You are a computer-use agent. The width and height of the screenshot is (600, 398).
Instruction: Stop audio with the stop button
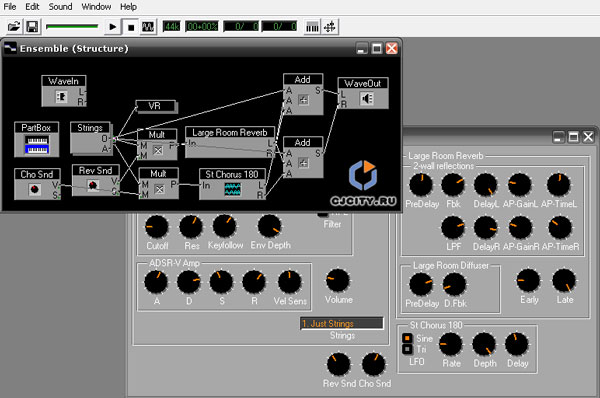click(130, 27)
